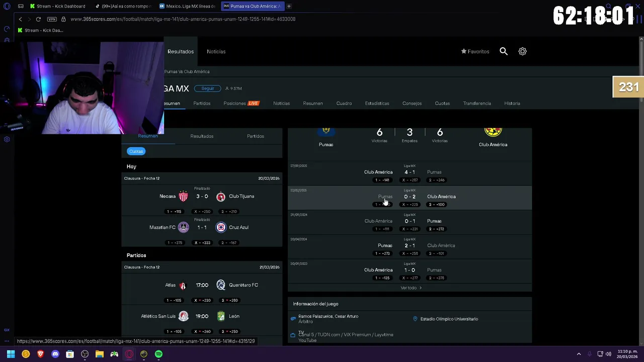The width and height of the screenshot is (644, 362).
Task: Open the settings gear icon
Action: (x=523, y=51)
